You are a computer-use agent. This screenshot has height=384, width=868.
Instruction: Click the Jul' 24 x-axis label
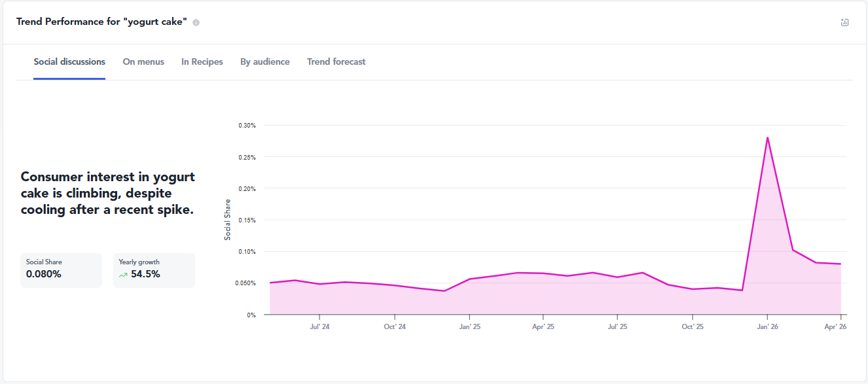[x=319, y=326]
